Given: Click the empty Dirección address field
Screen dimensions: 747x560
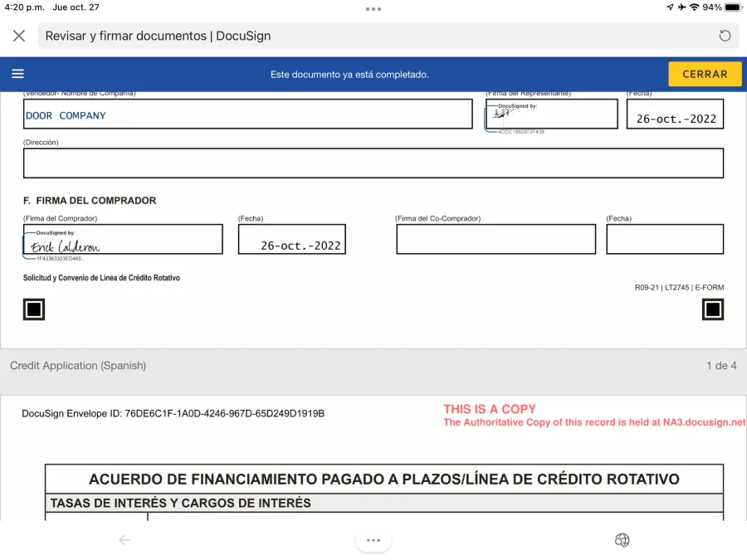Looking at the screenshot, I should coord(373,163).
